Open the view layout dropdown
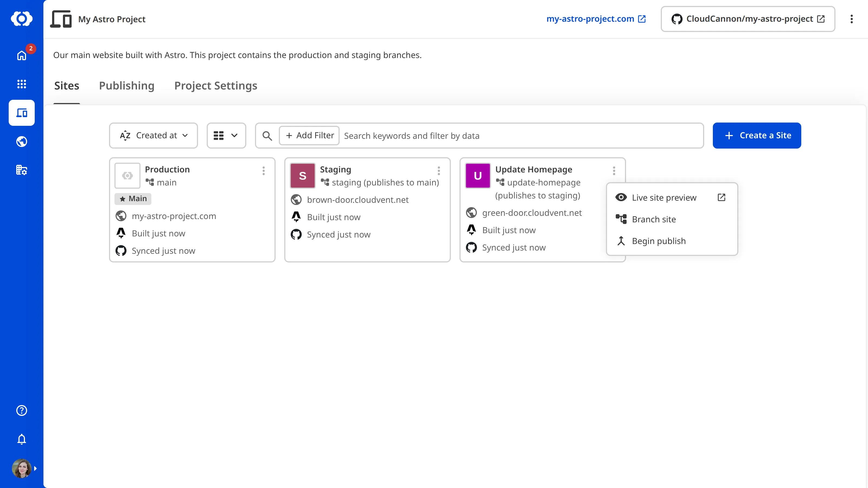Viewport: 868px width, 488px height. 226,135
